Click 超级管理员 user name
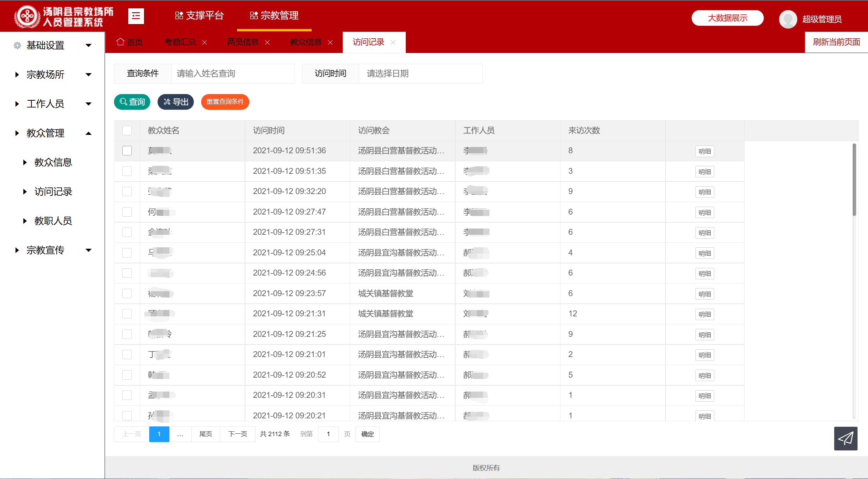868x479 pixels. [x=822, y=19]
